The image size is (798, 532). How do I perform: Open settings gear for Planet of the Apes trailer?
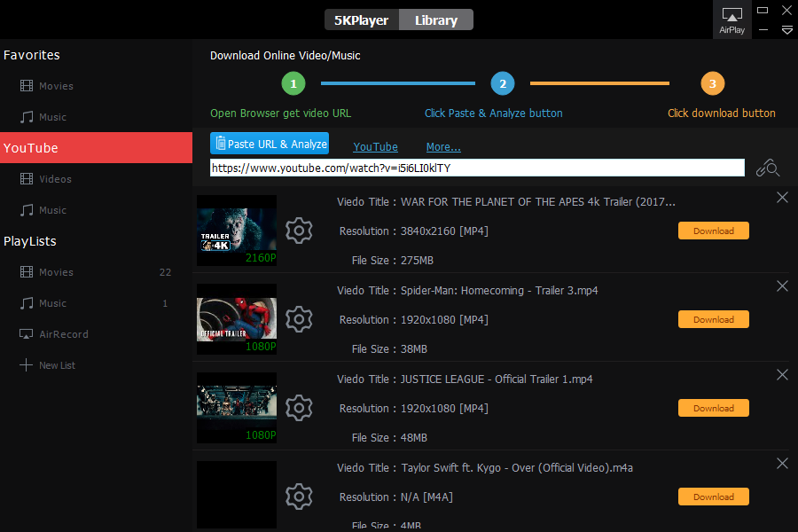300,231
